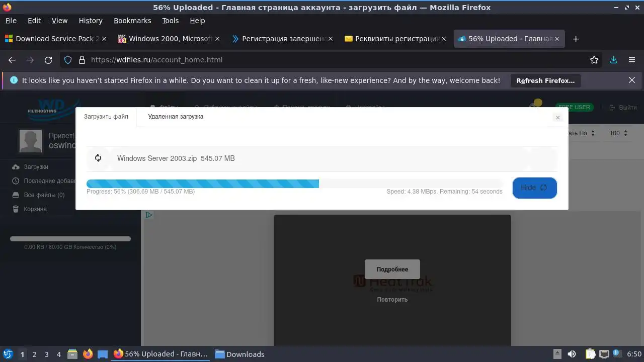Open the Downloads window from taskbar
Viewport: 644px width, 362px height.
coord(240,354)
